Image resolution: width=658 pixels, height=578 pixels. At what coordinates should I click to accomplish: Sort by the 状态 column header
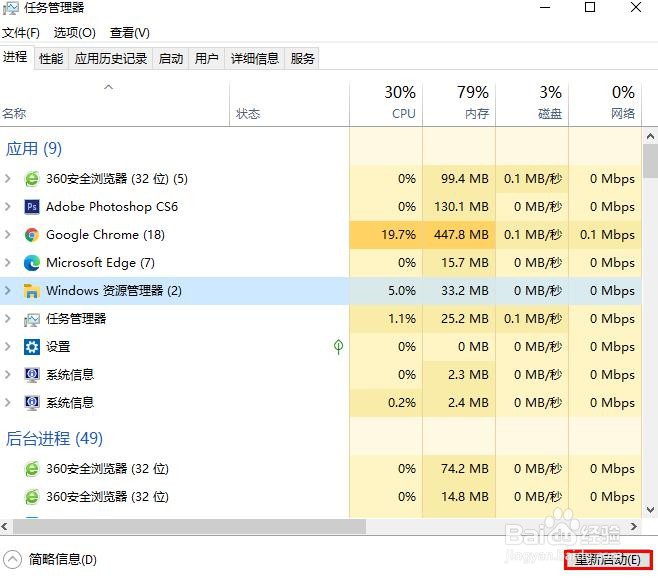290,104
